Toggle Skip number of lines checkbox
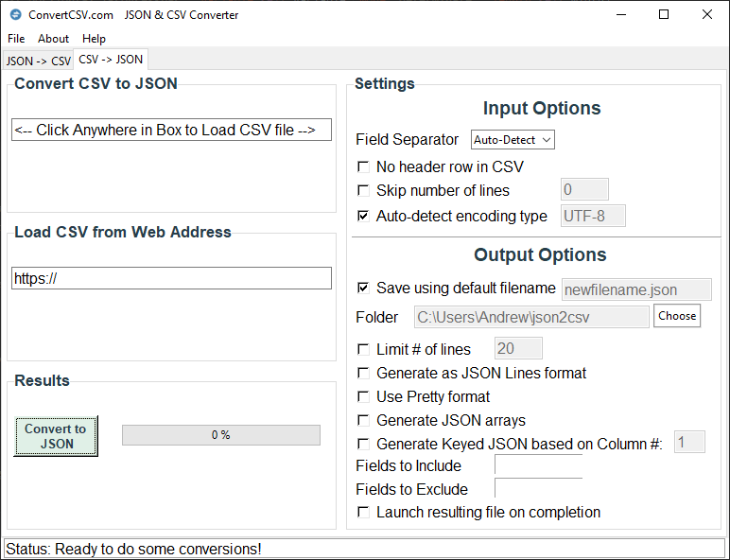Screen dimensions: 730x560 (363, 191)
